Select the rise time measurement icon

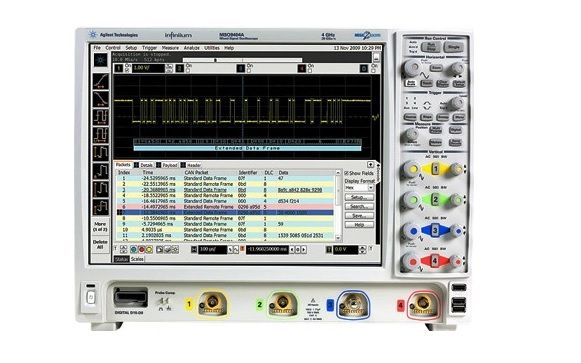pyautogui.click(x=100, y=81)
